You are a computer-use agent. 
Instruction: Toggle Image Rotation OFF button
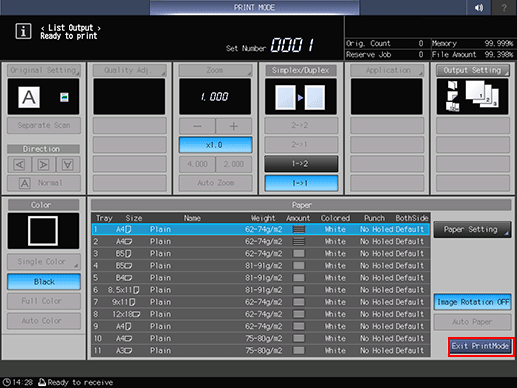472,302
